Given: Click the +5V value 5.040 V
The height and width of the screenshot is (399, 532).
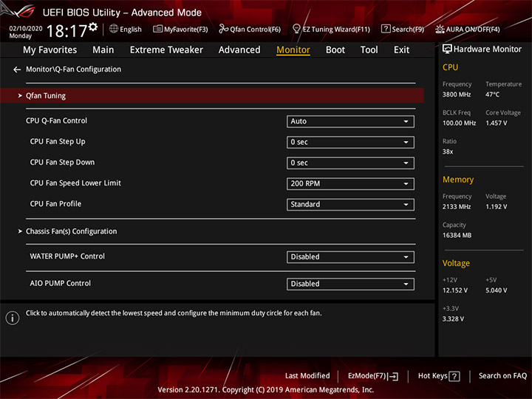Looking at the screenshot, I should pos(496,291).
